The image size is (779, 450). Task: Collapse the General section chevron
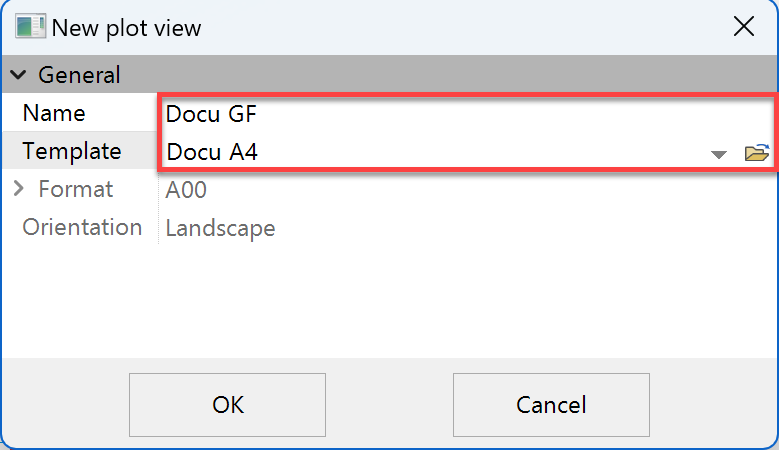18,75
